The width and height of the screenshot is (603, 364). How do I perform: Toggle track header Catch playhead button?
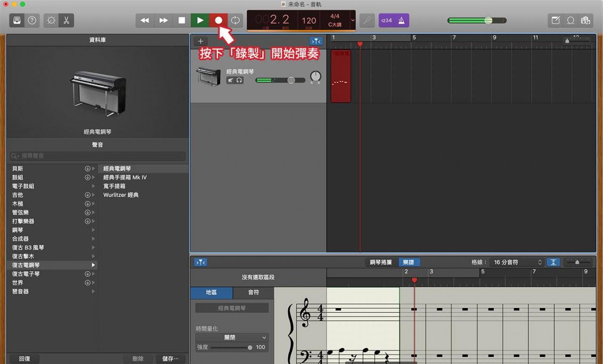coord(316,41)
